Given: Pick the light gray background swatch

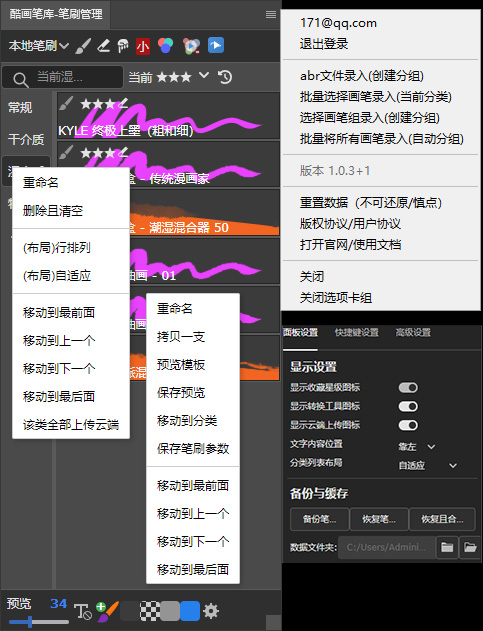Looking at the screenshot, I should 170,611.
